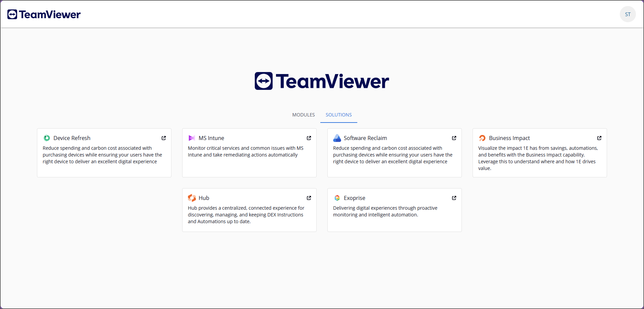Open Exoprise using the external link icon
644x309 pixels.
coord(454,198)
